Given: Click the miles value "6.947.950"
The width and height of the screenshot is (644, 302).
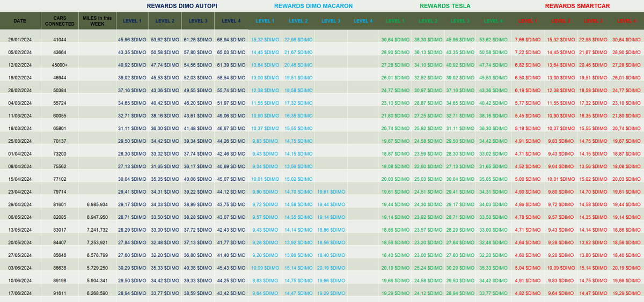Looking at the screenshot, I should (97, 217).
